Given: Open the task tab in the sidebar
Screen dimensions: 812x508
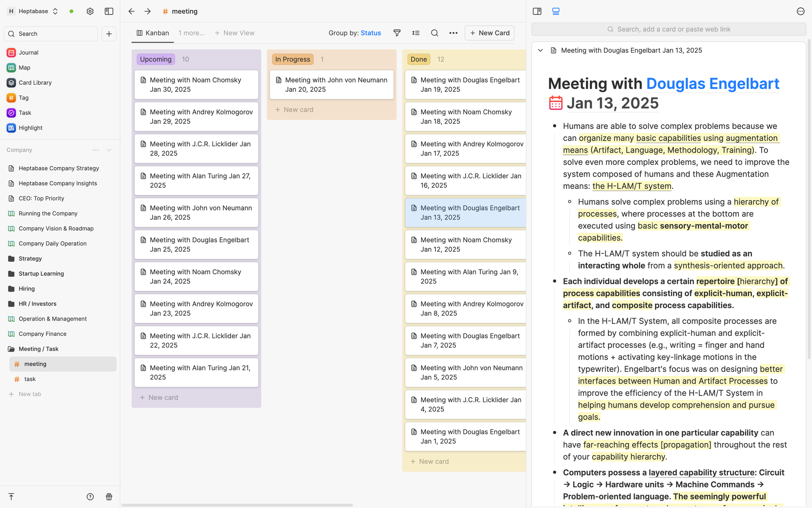Looking at the screenshot, I should point(30,379).
